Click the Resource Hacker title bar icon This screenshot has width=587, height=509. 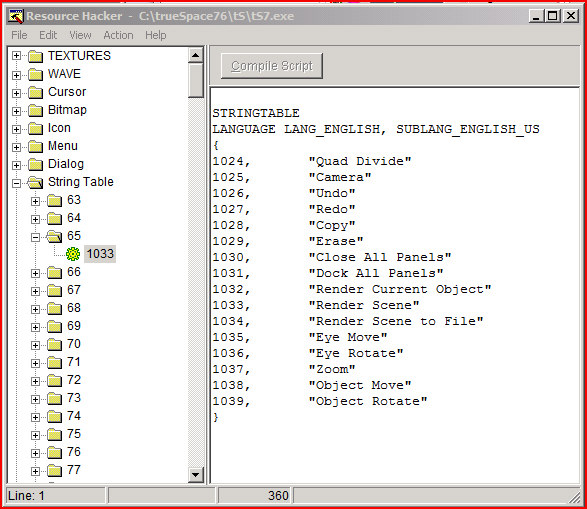click(16, 16)
